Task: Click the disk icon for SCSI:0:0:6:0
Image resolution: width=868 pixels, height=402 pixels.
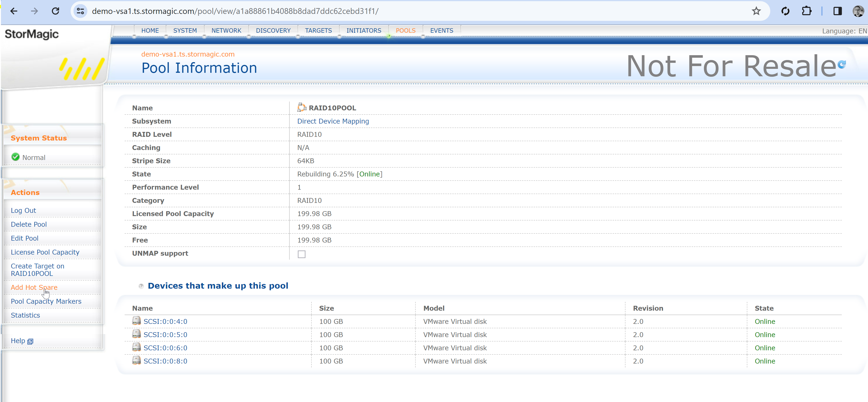Action: [x=136, y=347]
